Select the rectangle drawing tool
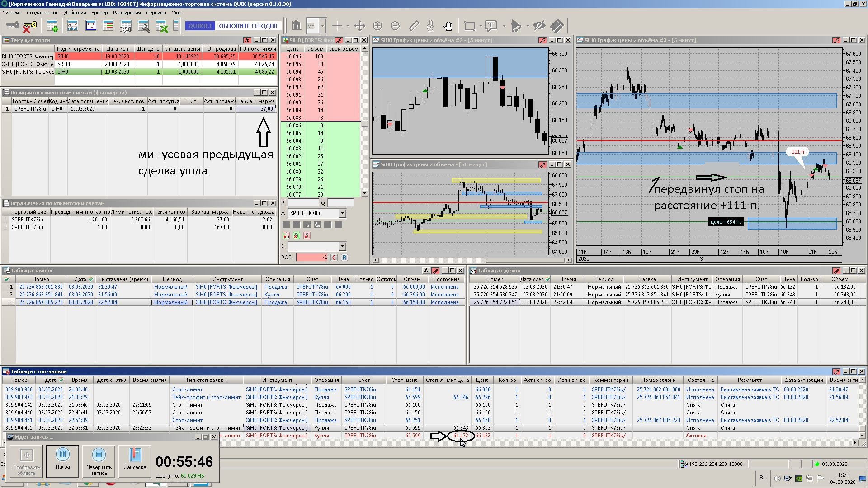The height and width of the screenshot is (488, 868). coord(470,26)
